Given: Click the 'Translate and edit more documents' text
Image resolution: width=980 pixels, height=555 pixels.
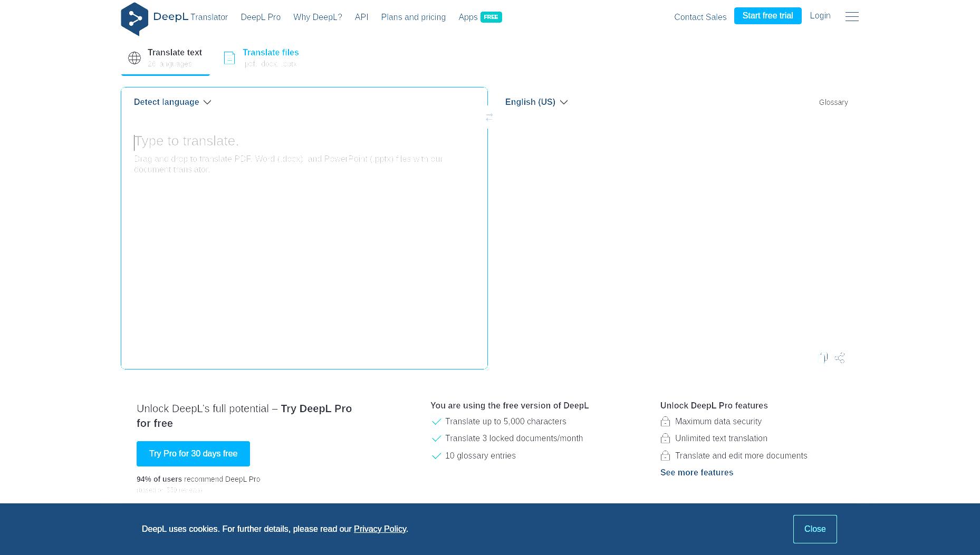Looking at the screenshot, I should point(741,456).
